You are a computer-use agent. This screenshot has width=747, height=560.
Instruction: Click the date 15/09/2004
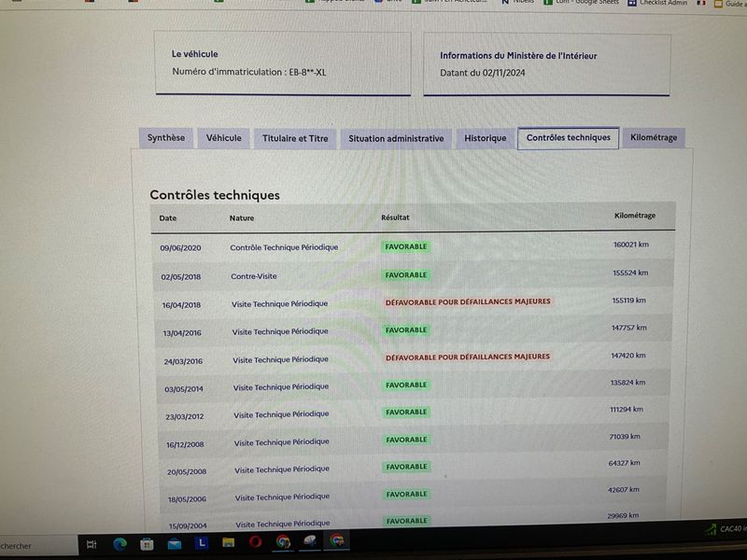click(188, 525)
